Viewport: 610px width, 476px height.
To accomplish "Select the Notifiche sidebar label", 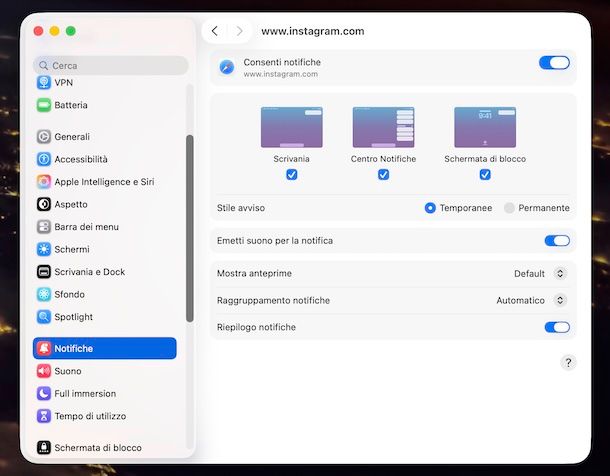I will pyautogui.click(x=74, y=348).
